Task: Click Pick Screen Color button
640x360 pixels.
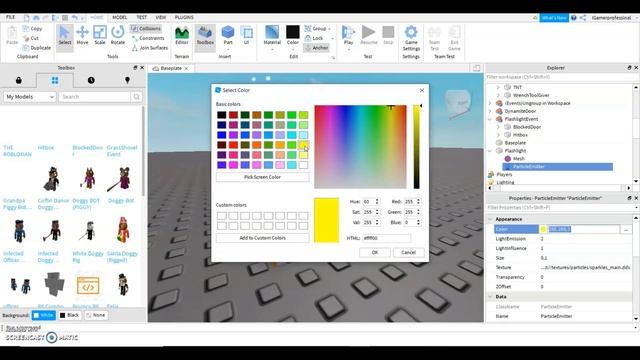Action: [x=262, y=177]
